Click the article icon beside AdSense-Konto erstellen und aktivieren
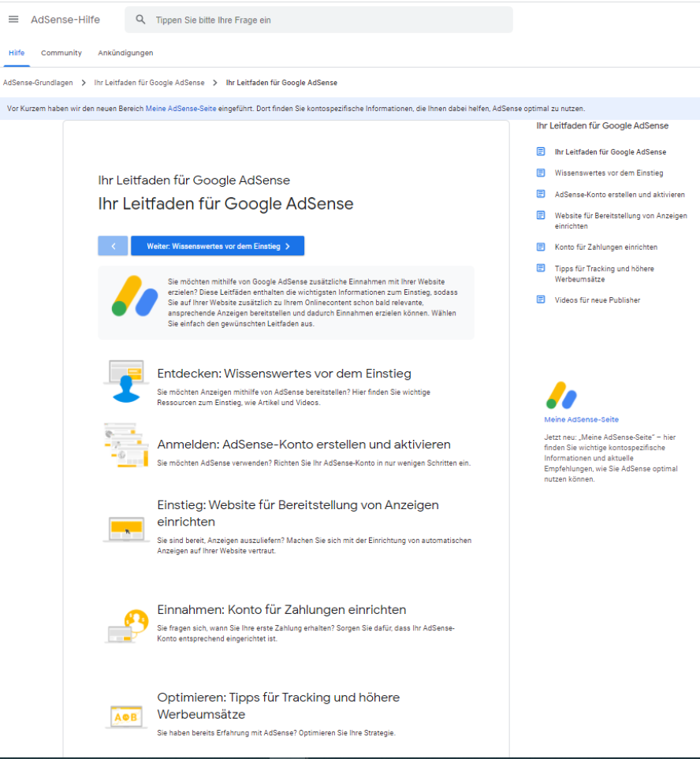 541,194
